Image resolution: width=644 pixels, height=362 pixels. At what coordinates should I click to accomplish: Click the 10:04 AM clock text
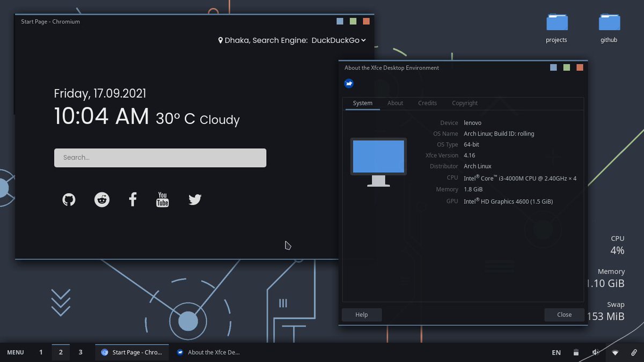(x=101, y=116)
